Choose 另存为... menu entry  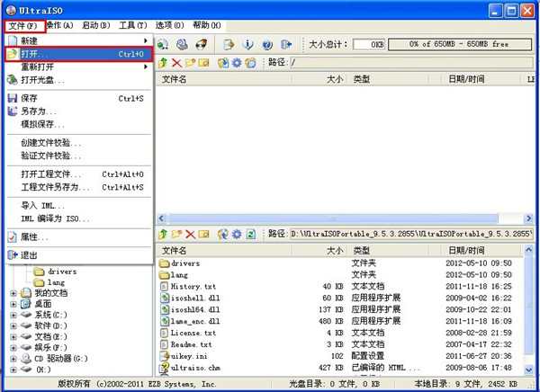pos(79,111)
